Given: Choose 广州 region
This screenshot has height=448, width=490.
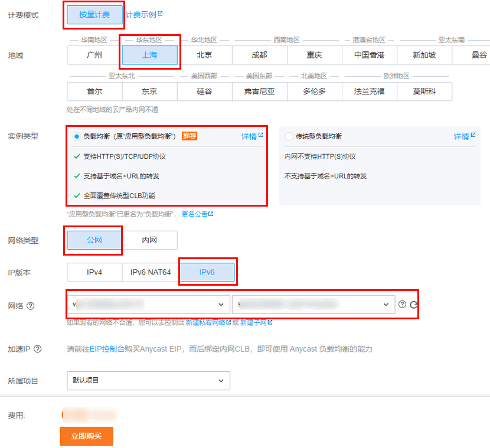Looking at the screenshot, I should (x=94, y=55).
